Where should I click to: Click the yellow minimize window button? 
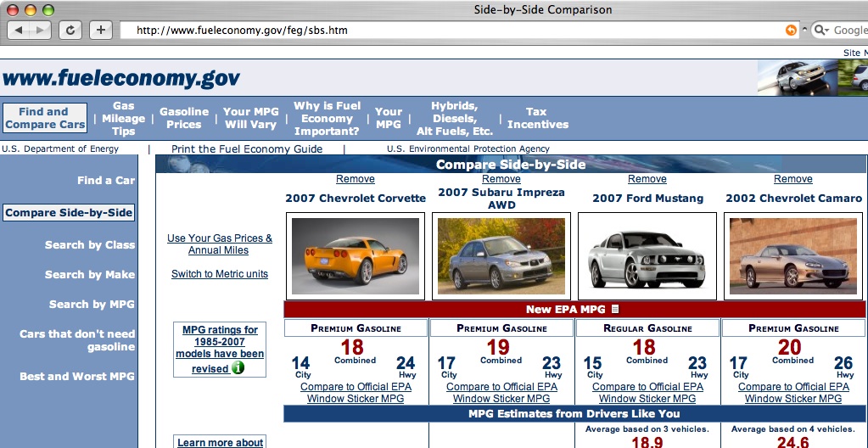coord(31,10)
